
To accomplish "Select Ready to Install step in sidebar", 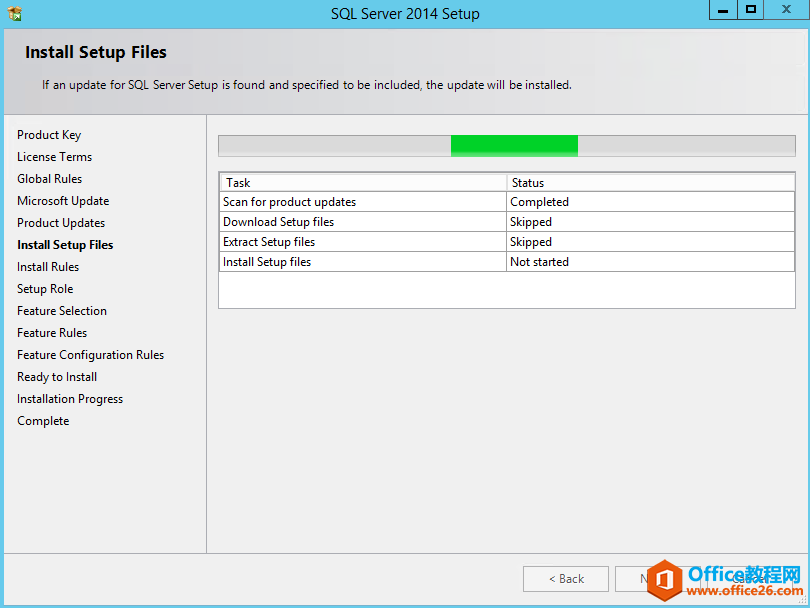I will pos(57,377).
